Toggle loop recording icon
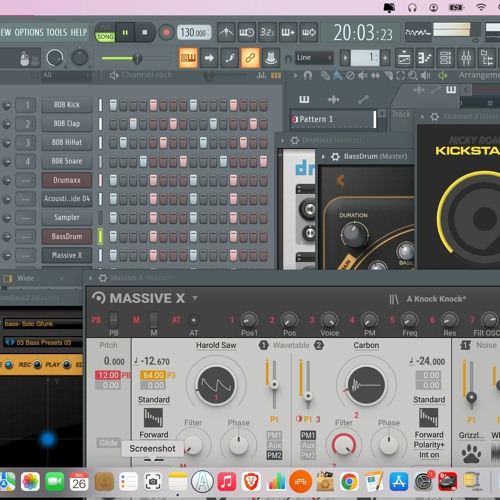The image size is (500, 500). tap(309, 32)
